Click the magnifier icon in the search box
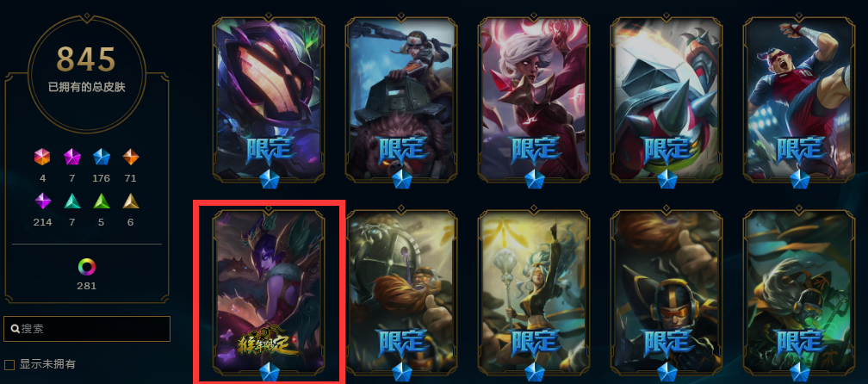The image size is (868, 384). [15, 329]
